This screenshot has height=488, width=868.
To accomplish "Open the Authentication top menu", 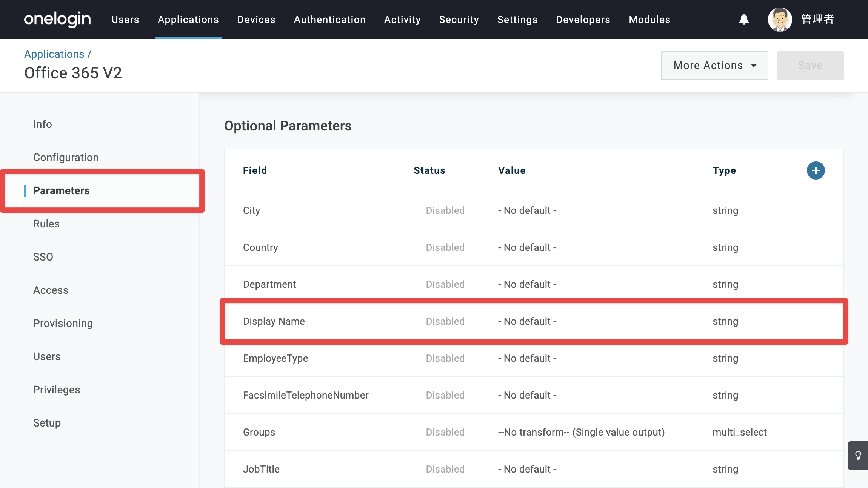I will point(329,20).
